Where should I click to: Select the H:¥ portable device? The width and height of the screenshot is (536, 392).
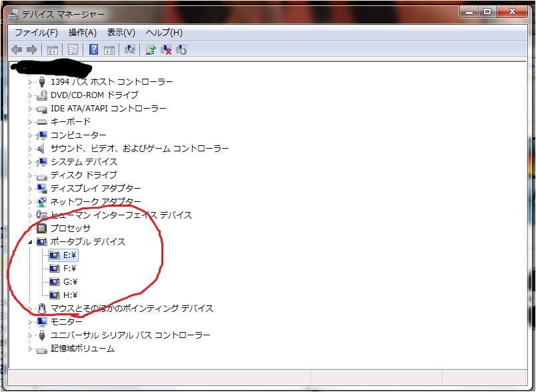tap(63, 295)
